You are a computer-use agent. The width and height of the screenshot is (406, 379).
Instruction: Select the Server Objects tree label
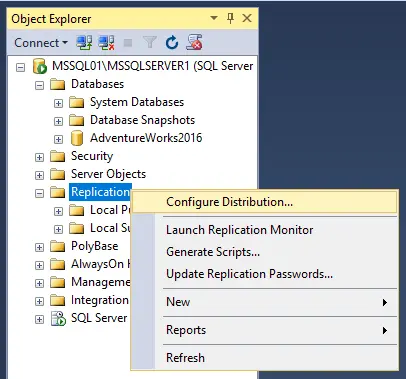[x=108, y=174]
